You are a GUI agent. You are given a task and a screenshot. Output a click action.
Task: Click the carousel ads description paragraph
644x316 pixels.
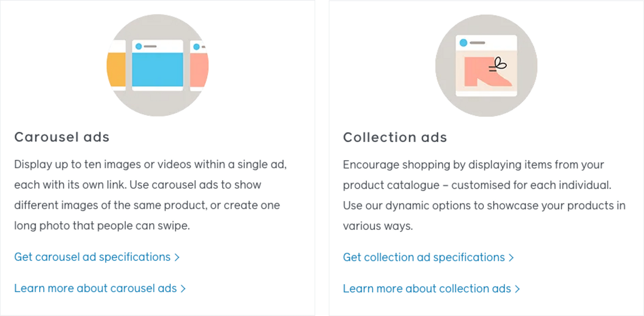point(150,195)
